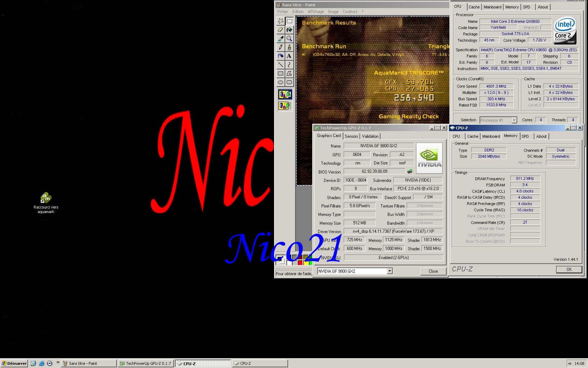Switch to Sans titre - Paint taskbar button
Screen dimensions: 588x368
[x=89, y=363]
